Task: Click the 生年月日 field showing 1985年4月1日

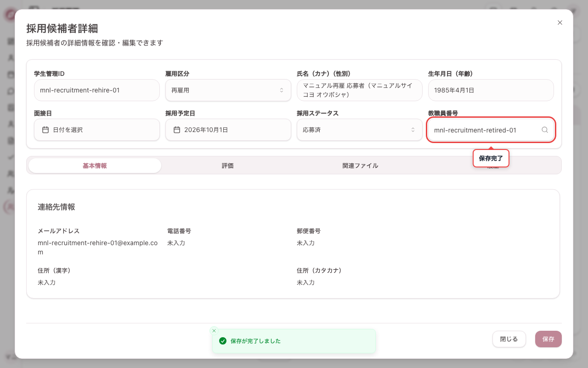Action: pos(491,90)
